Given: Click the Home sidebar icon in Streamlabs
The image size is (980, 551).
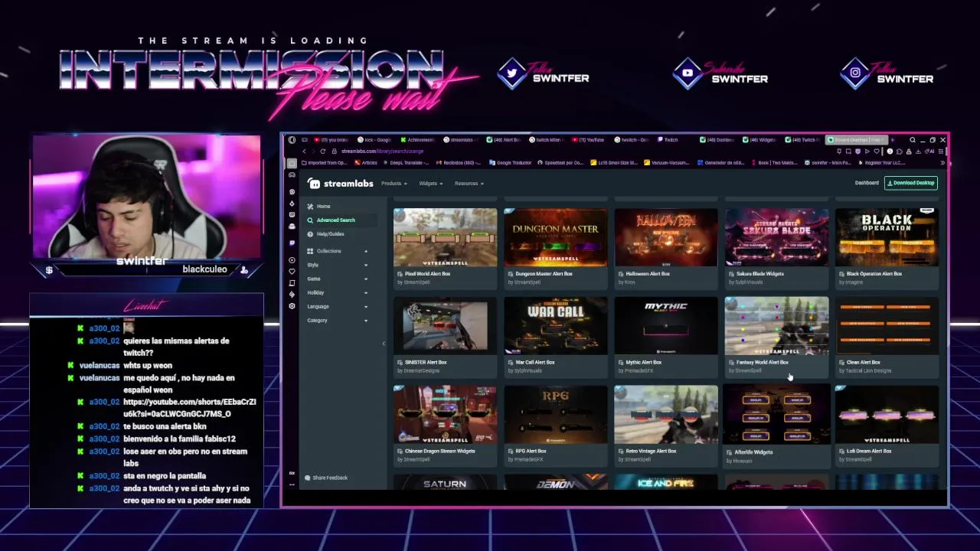Looking at the screenshot, I should [310, 207].
